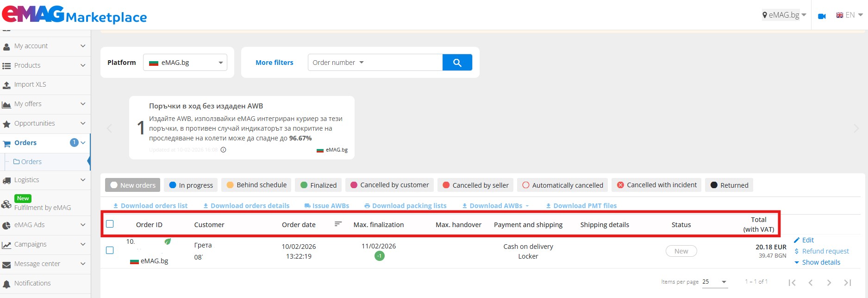
Task: Open the EN language dropdown
Action: tap(849, 15)
